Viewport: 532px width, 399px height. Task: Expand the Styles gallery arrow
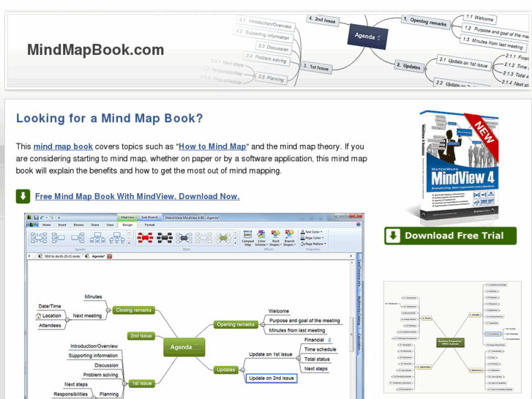(x=236, y=243)
